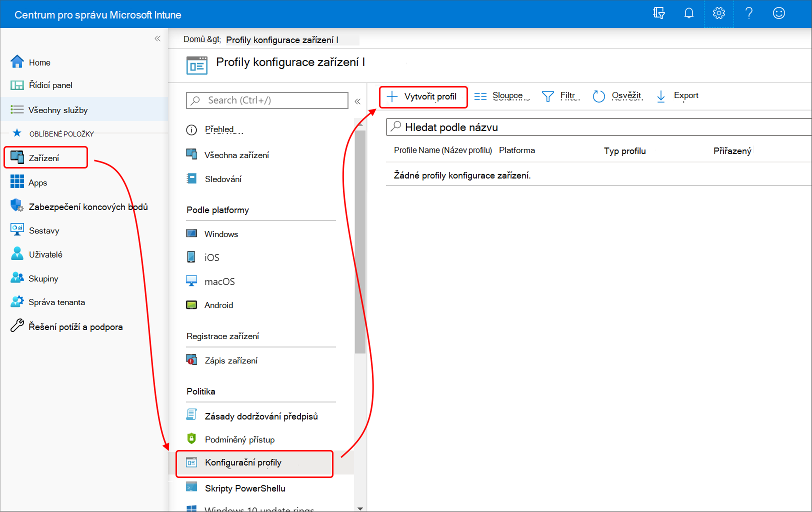
Task: Open the help question mark icon
Action: pyautogui.click(x=749, y=13)
